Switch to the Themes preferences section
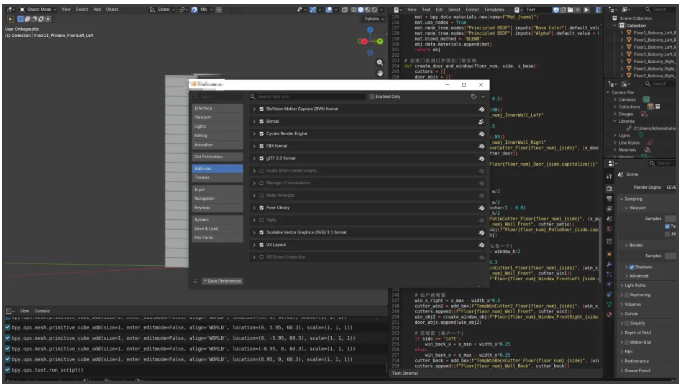684x391 pixels. (x=217, y=178)
